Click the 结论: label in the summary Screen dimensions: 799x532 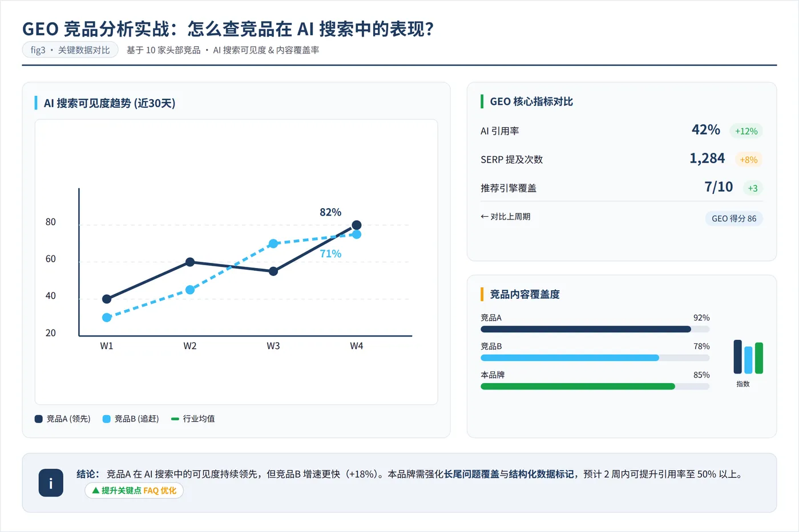[x=88, y=474]
